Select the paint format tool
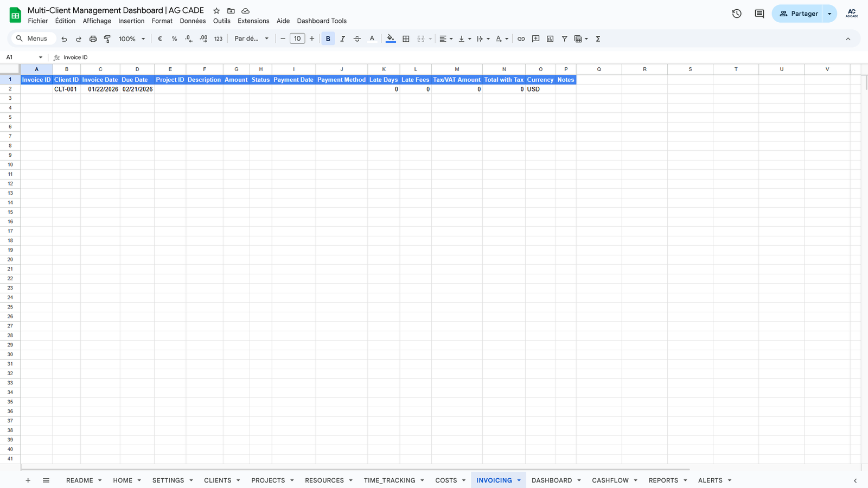 coord(107,39)
